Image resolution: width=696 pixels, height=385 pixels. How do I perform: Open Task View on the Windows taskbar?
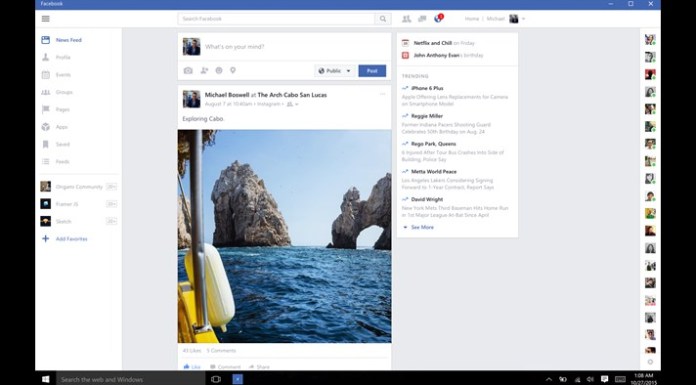(216, 379)
